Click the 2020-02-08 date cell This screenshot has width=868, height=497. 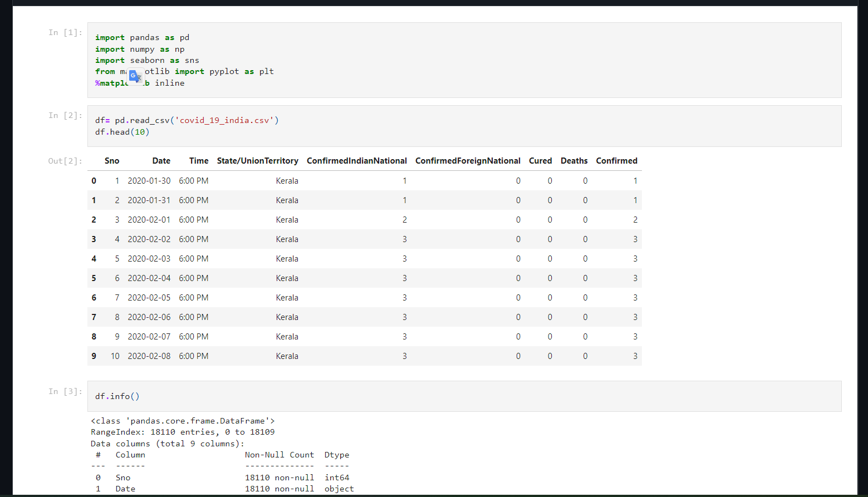[x=149, y=356]
